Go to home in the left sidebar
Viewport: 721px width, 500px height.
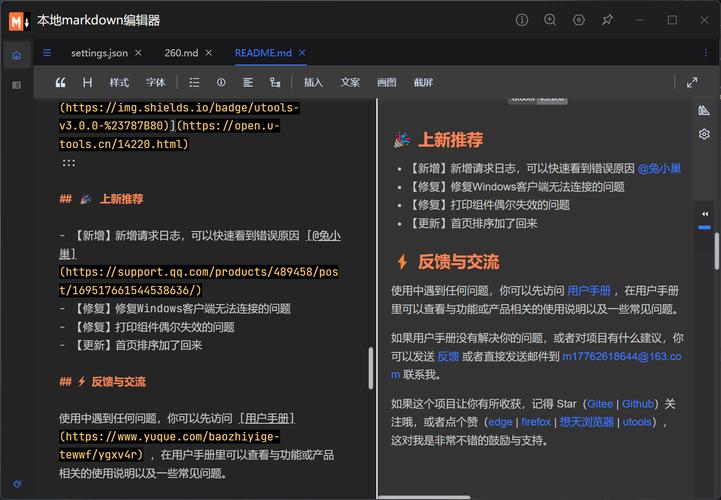pos(17,56)
